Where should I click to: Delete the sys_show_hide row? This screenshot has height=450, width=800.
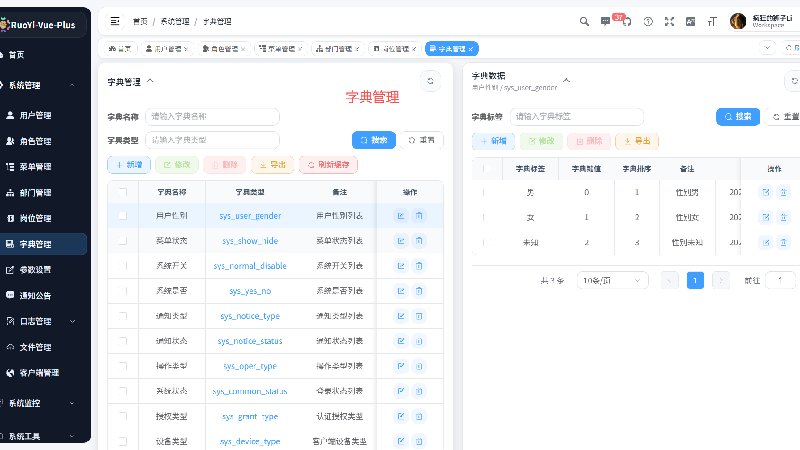coord(419,241)
